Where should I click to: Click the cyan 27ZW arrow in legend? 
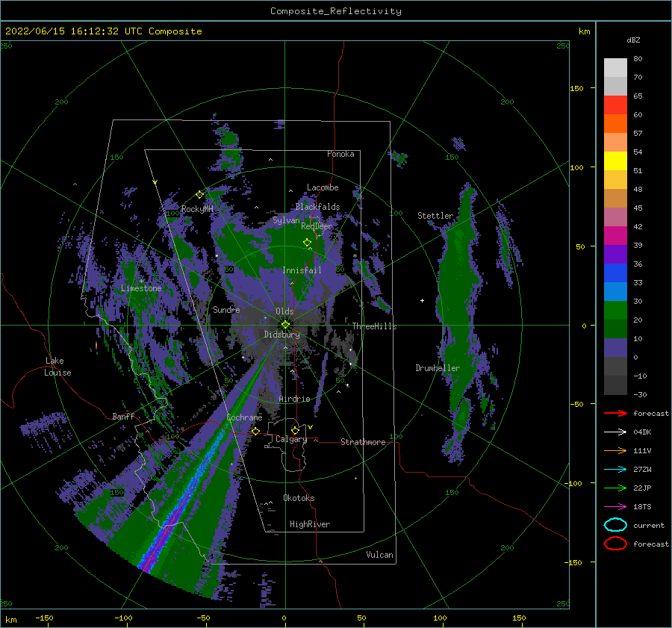pos(615,469)
